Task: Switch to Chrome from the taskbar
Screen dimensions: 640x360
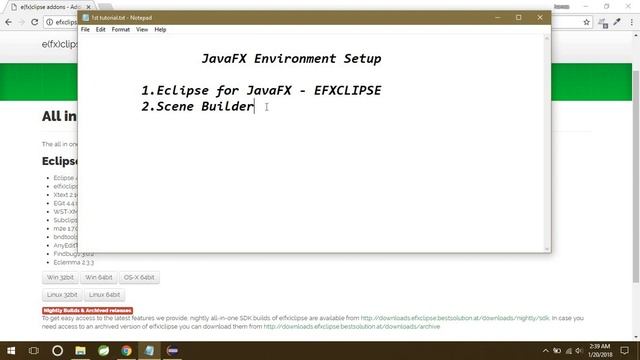Action: tap(127, 351)
